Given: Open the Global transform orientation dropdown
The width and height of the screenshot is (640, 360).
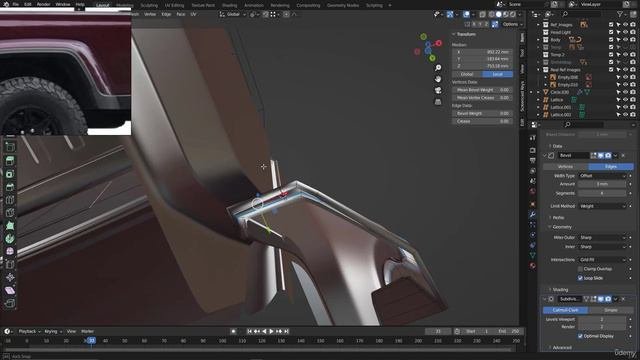Looking at the screenshot, I should point(233,14).
